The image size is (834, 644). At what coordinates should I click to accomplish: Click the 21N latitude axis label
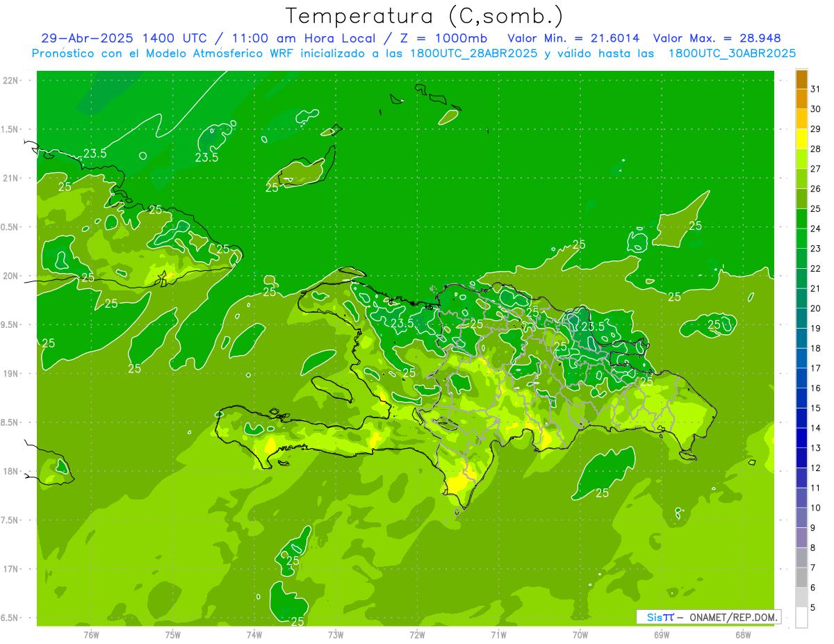pos(11,179)
